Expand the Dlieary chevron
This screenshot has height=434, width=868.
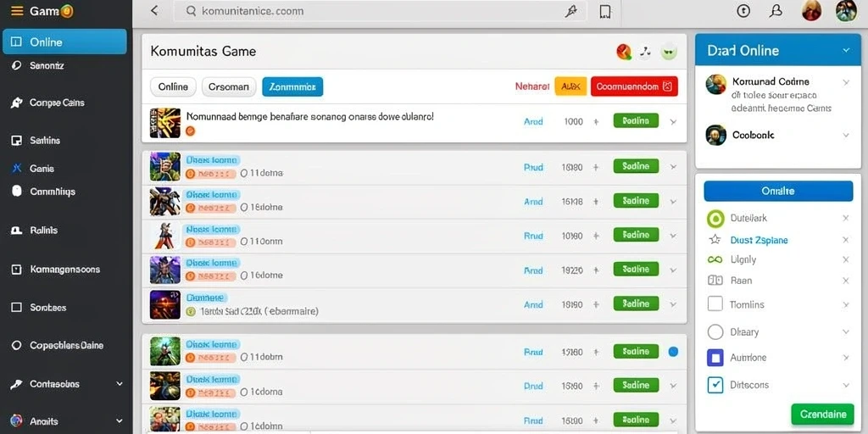(846, 331)
